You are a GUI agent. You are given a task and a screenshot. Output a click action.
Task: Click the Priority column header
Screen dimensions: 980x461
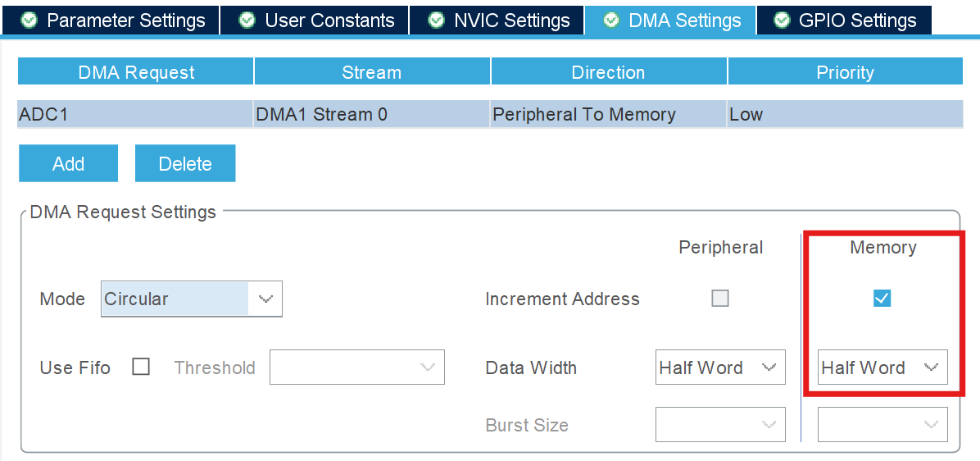pos(845,71)
